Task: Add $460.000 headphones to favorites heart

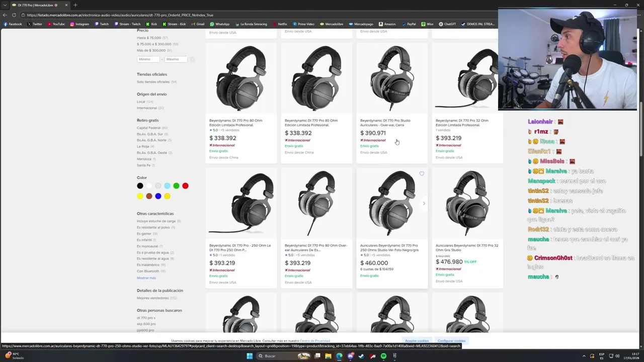Action: (x=422, y=174)
